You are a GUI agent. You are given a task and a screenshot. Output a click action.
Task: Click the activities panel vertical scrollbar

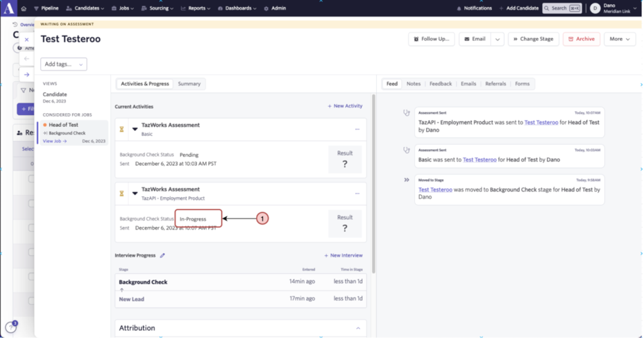374,184
